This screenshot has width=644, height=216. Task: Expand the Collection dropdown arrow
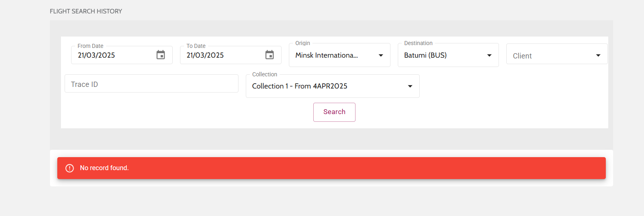pos(410,86)
